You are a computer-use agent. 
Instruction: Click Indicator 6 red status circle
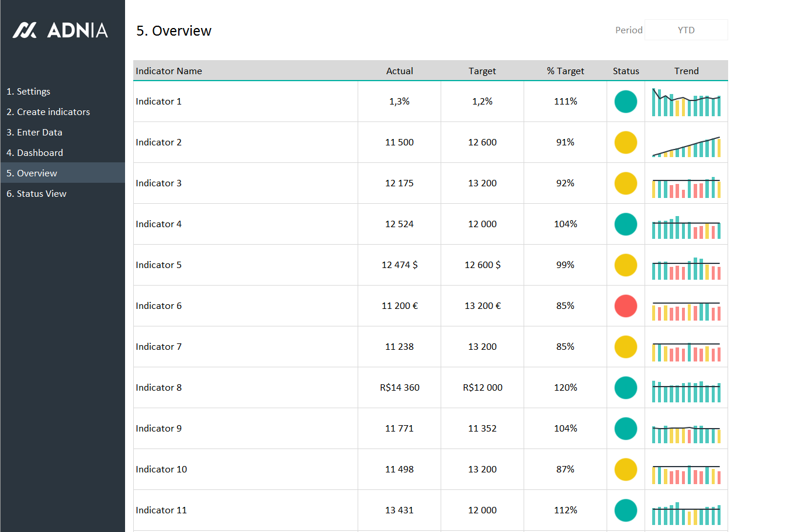click(625, 306)
